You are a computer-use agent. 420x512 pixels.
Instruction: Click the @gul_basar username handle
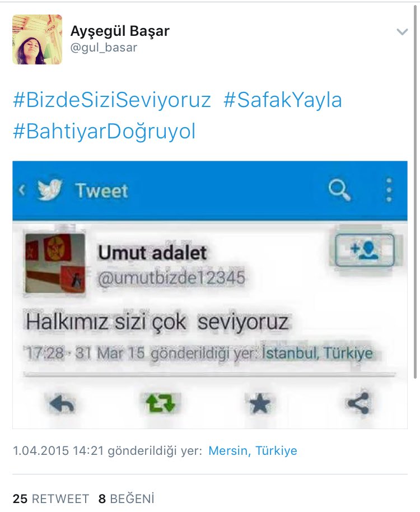(104, 48)
